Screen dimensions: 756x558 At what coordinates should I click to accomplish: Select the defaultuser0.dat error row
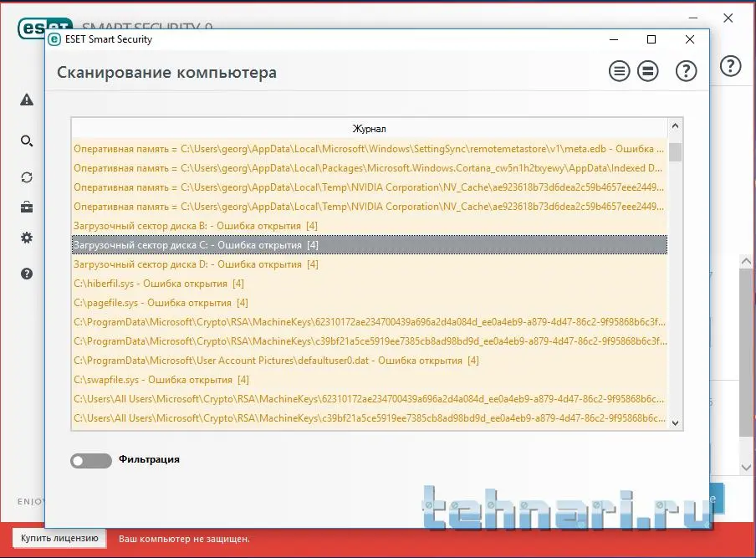370,361
